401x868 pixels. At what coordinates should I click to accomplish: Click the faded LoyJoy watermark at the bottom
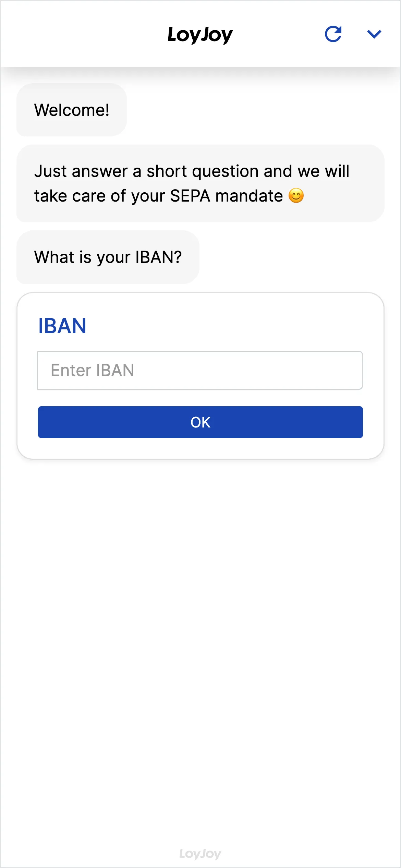(200, 854)
